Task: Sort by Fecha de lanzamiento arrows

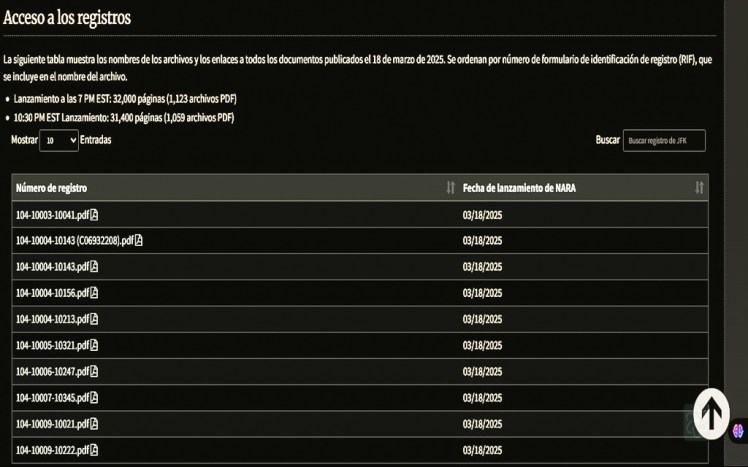Action: 699,188
